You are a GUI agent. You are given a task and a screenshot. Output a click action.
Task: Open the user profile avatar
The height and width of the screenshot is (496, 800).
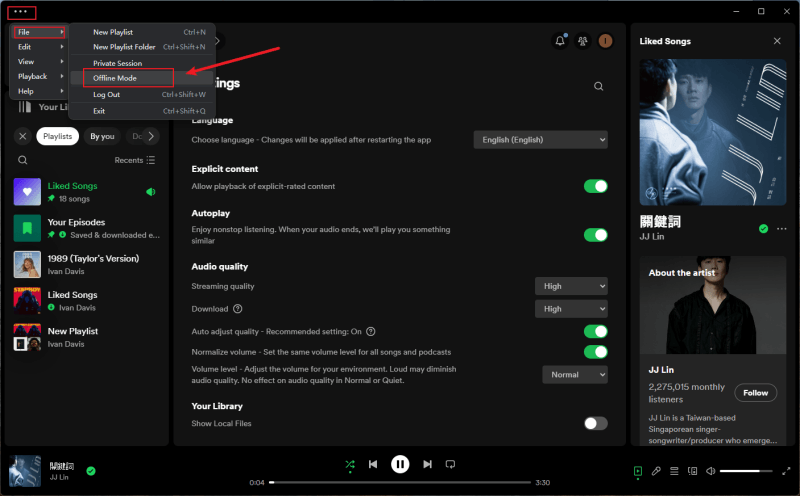(605, 41)
